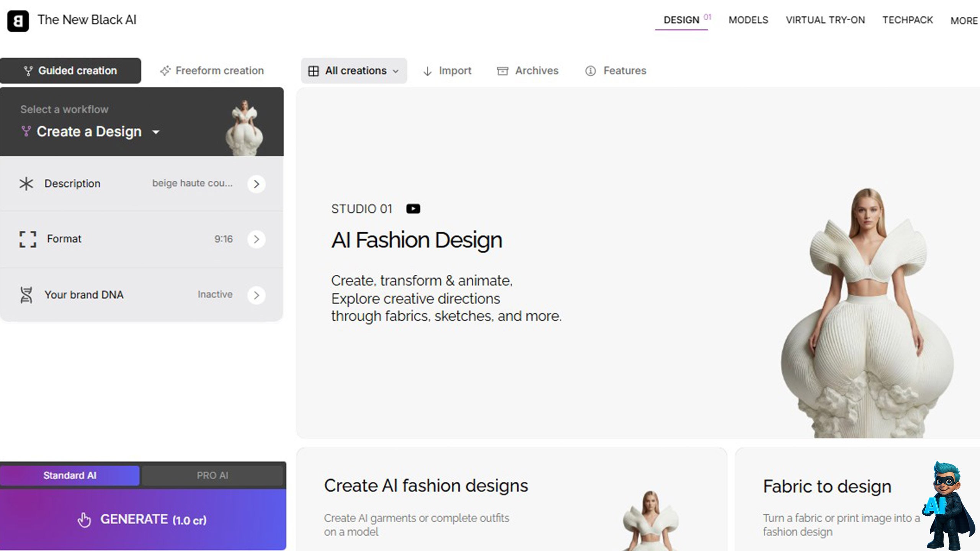Click the pointing hand icon on Generate

84,520
